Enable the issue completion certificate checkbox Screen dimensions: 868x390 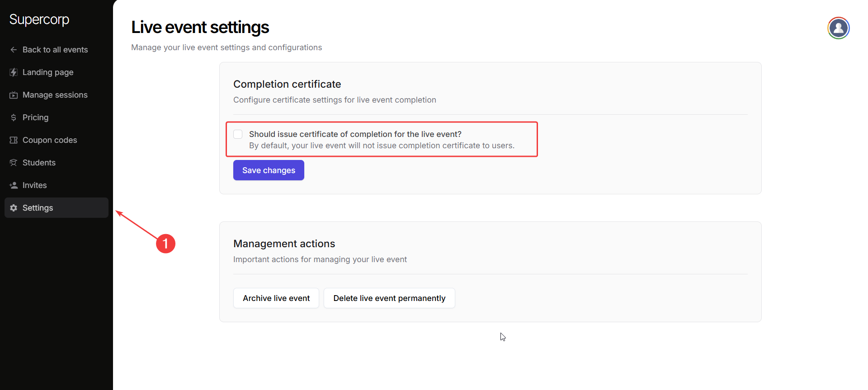(x=238, y=134)
